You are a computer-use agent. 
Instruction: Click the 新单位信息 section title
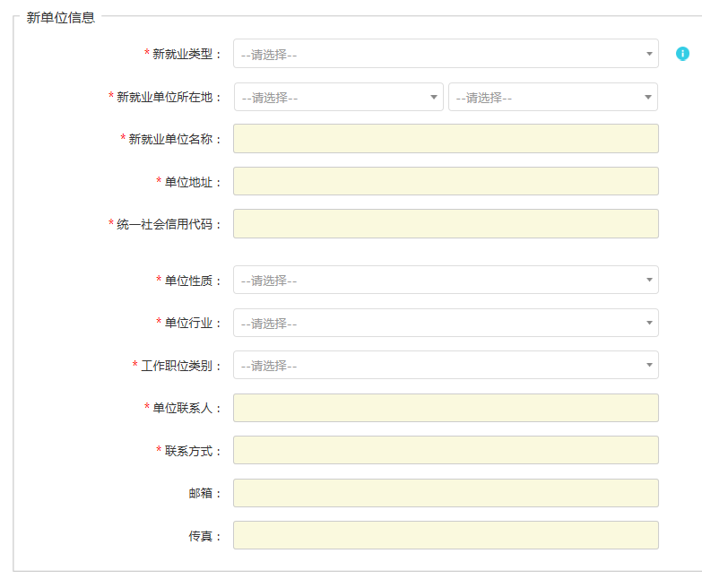click(60, 17)
